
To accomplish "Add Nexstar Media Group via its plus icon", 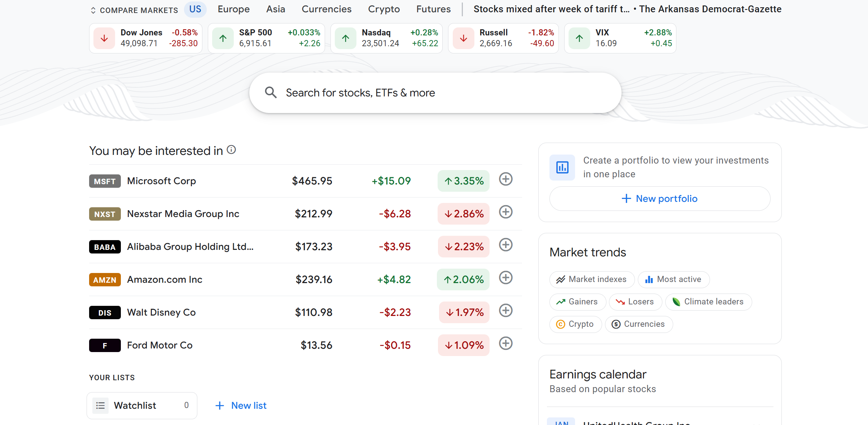I will point(505,212).
